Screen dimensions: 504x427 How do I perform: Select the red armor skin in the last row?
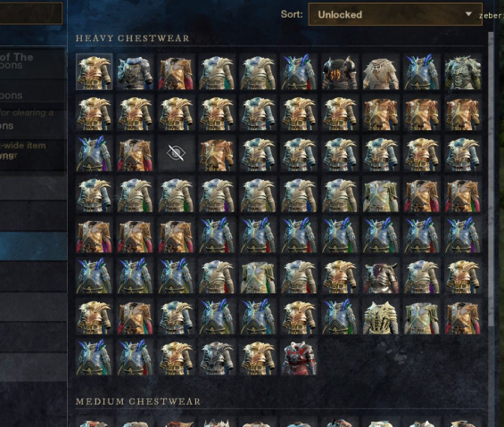pos(299,357)
